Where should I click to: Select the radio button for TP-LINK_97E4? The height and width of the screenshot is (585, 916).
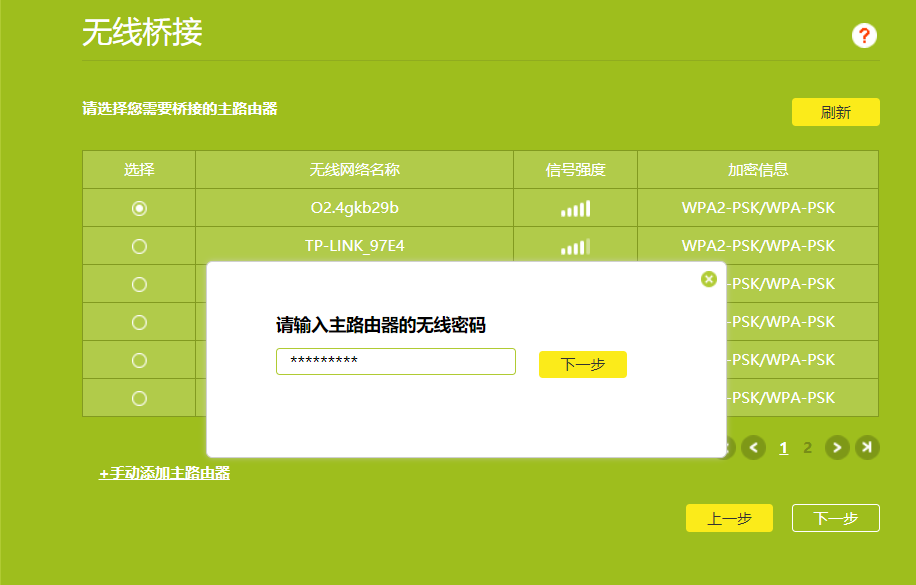tap(139, 245)
